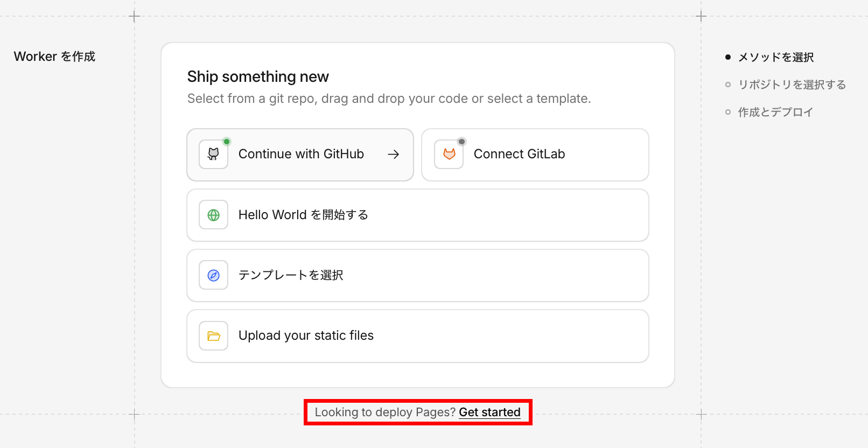
Task: Click the right arrow beside Continue with GitHub
Action: [x=394, y=154]
